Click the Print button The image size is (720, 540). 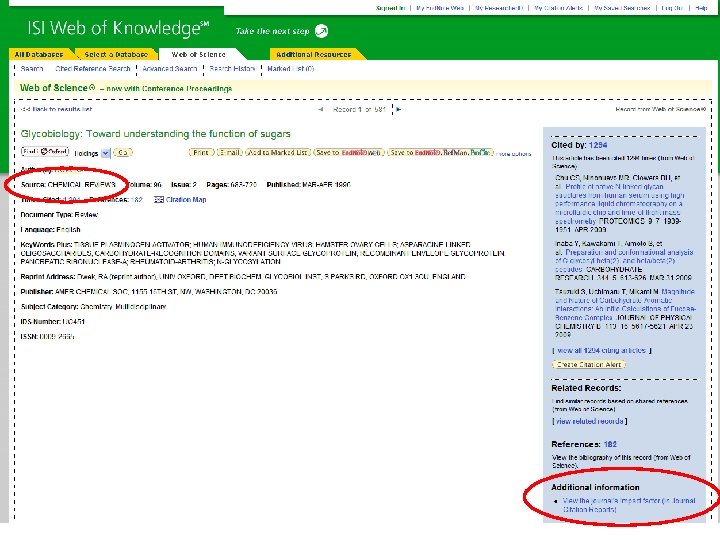tap(201, 152)
